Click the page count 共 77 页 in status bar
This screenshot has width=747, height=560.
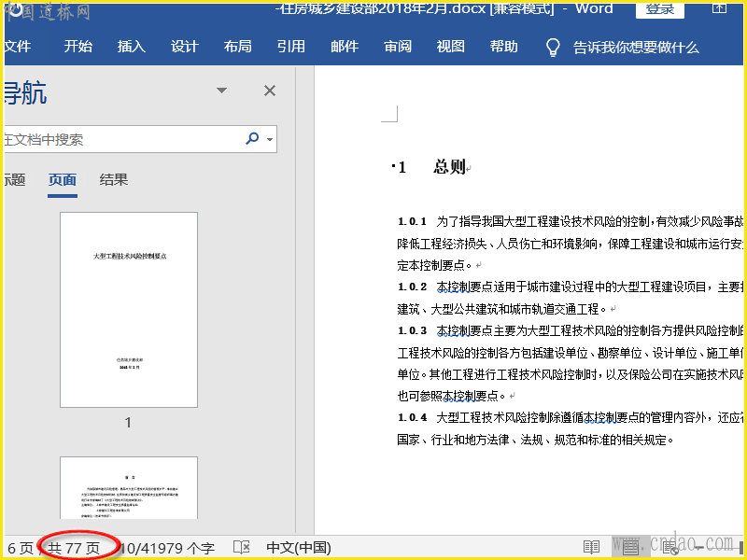(74, 548)
